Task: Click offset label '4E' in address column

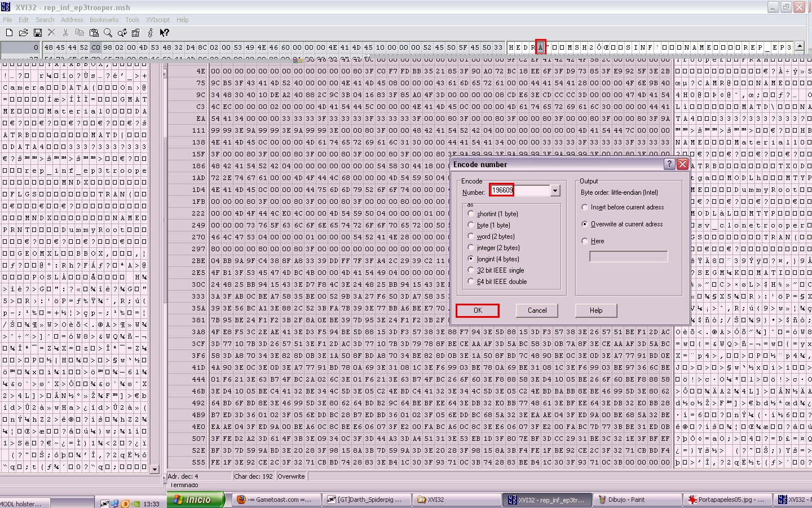Action: pos(201,71)
